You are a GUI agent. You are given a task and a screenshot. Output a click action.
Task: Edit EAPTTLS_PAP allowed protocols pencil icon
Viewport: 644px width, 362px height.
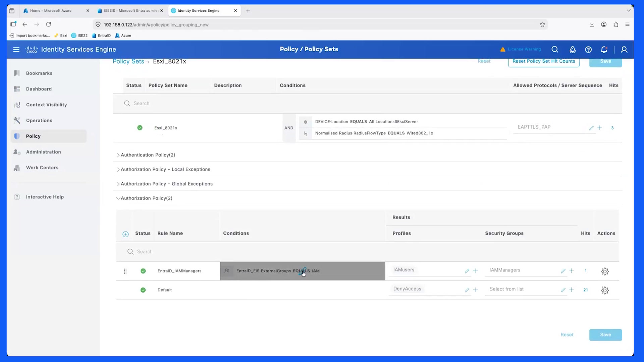591,128
